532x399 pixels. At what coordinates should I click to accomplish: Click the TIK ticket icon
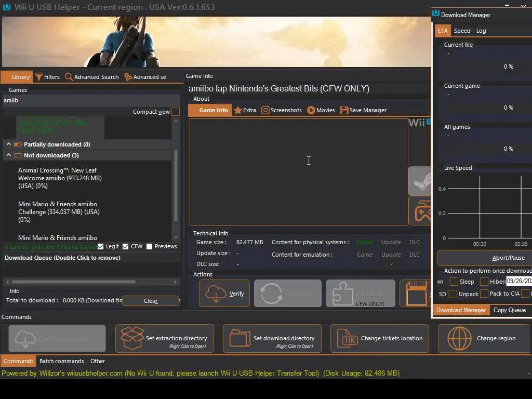point(348,338)
